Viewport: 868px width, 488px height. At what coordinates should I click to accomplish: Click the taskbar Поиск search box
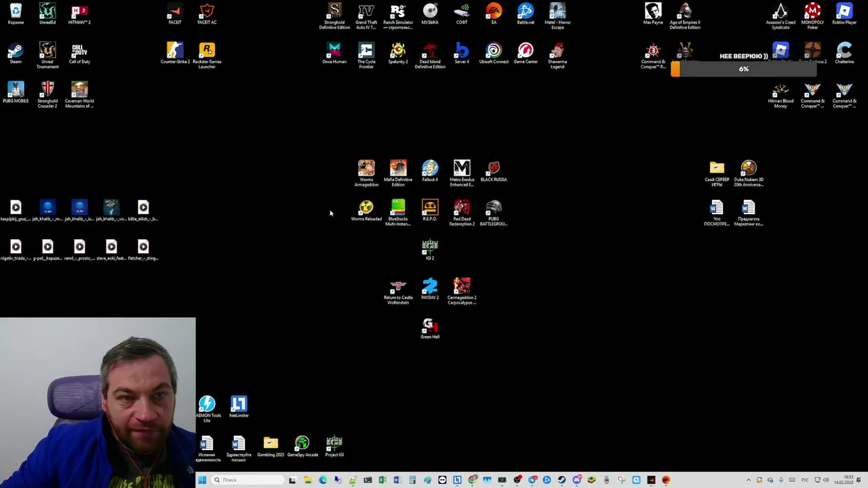point(247,480)
